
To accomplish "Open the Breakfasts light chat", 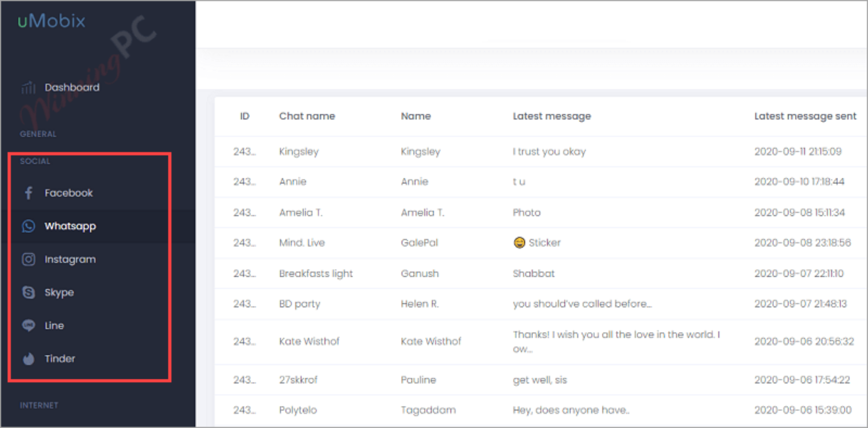I will tap(316, 274).
